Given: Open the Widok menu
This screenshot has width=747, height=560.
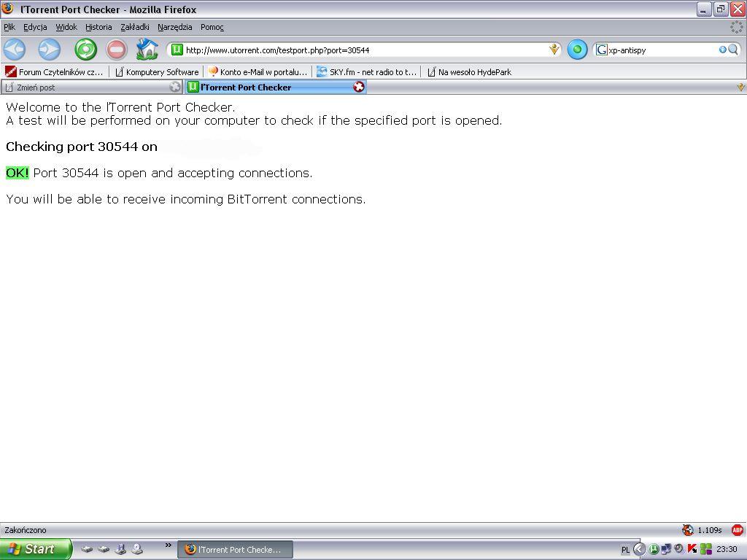Looking at the screenshot, I should (66, 27).
